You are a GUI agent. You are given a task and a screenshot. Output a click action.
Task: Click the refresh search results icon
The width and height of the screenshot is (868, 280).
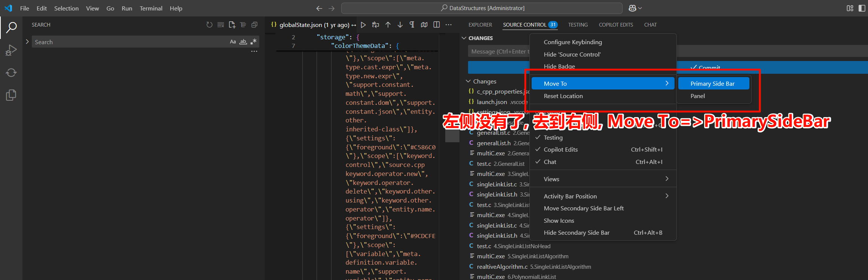coord(210,25)
